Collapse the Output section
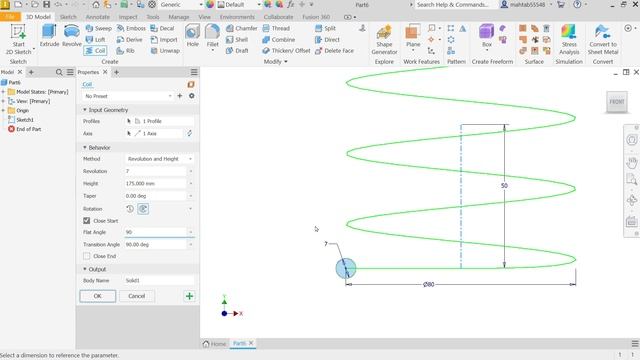Screen dimensions: 640x360 pos(85,269)
